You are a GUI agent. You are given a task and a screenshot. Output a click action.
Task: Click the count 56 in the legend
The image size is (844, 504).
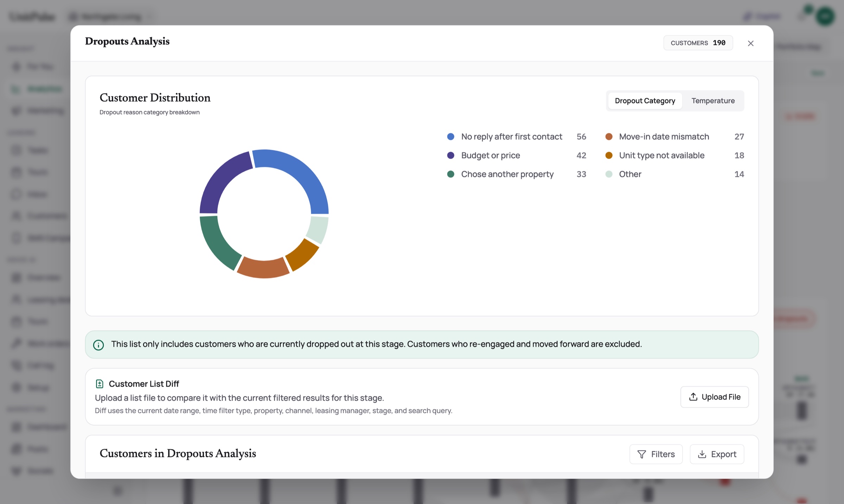pyautogui.click(x=581, y=136)
